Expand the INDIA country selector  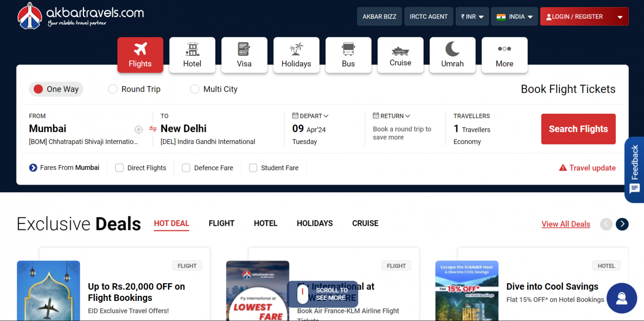click(x=514, y=16)
